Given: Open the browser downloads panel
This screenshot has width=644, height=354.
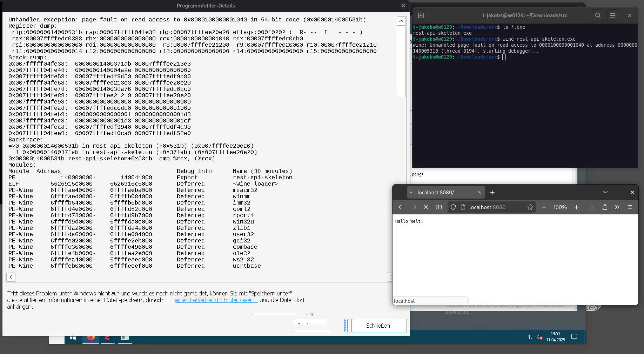Looking at the screenshot, I should pyautogui.click(x=592, y=207).
